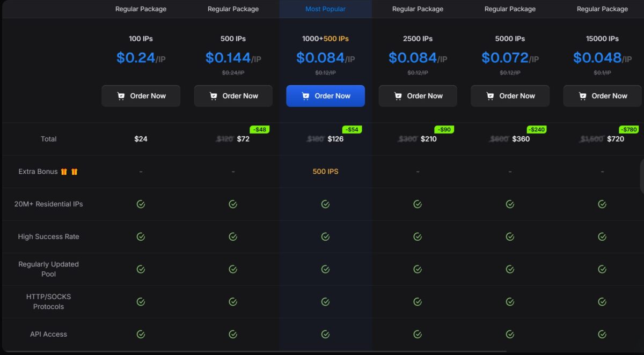644x355 pixels.
Task: Click the 500 IPS extra bonus text
Action: pyautogui.click(x=325, y=172)
